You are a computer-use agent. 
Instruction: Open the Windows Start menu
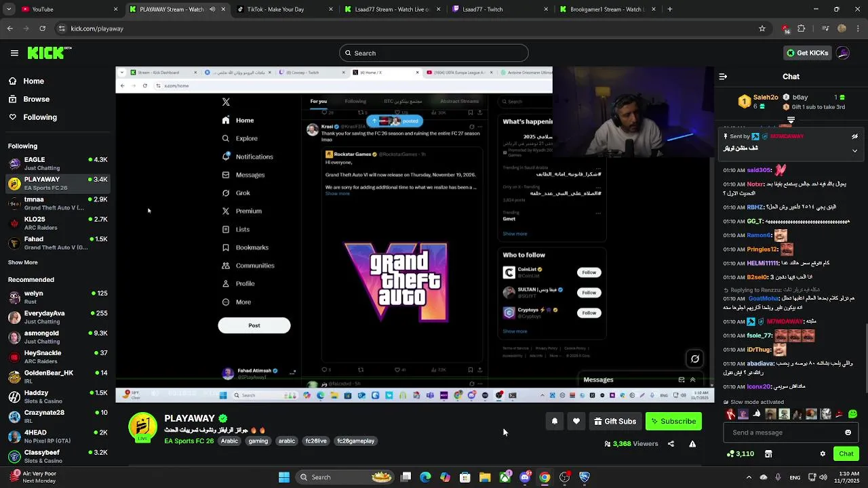[284, 477]
